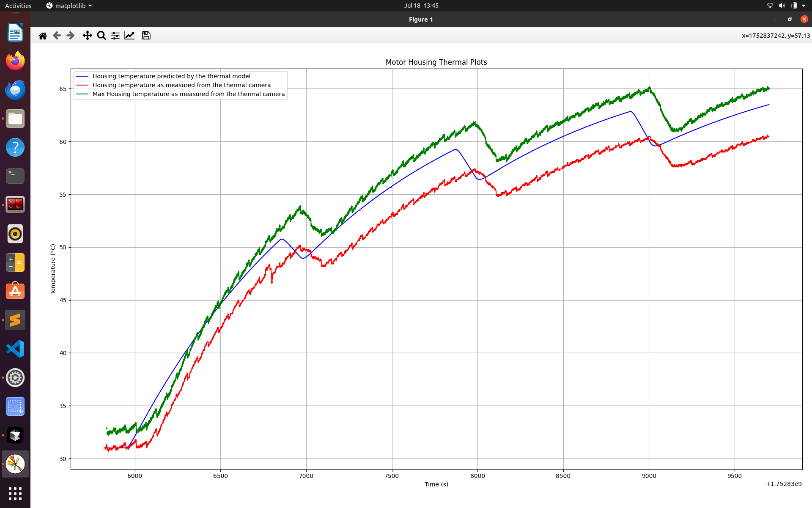Open Visual Studio Code from the dock
The width and height of the screenshot is (812, 508).
tap(15, 349)
